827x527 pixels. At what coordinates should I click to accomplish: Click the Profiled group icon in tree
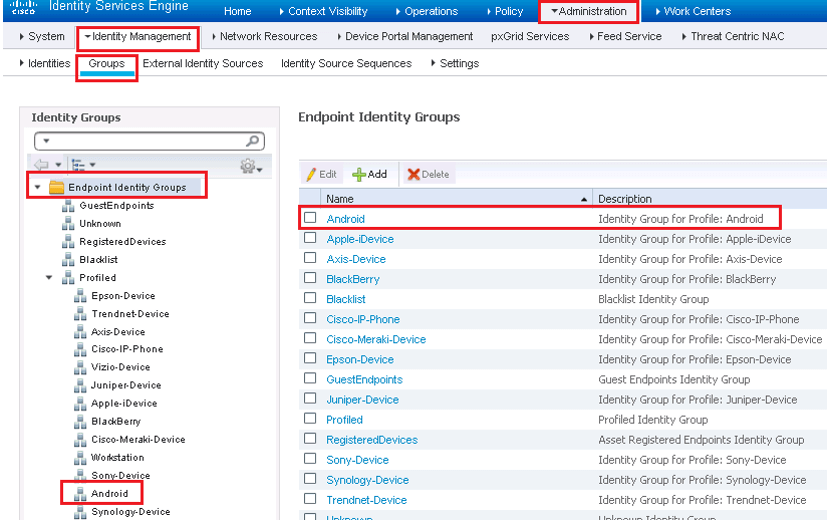click(x=68, y=277)
